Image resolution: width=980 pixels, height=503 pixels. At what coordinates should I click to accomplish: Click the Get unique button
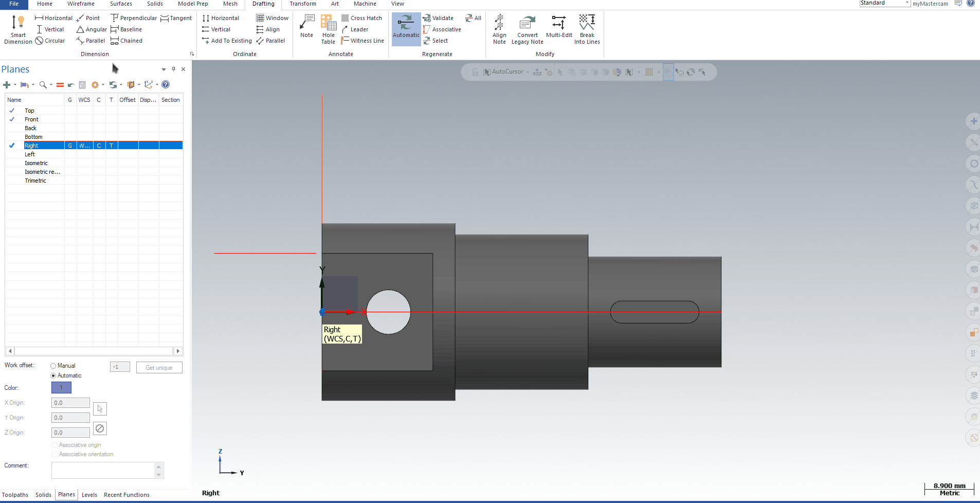click(159, 368)
